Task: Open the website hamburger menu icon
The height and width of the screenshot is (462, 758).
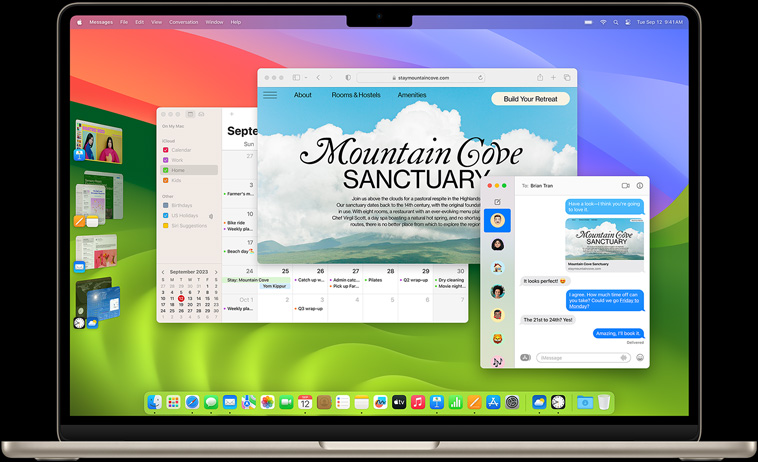Action: pyautogui.click(x=270, y=95)
